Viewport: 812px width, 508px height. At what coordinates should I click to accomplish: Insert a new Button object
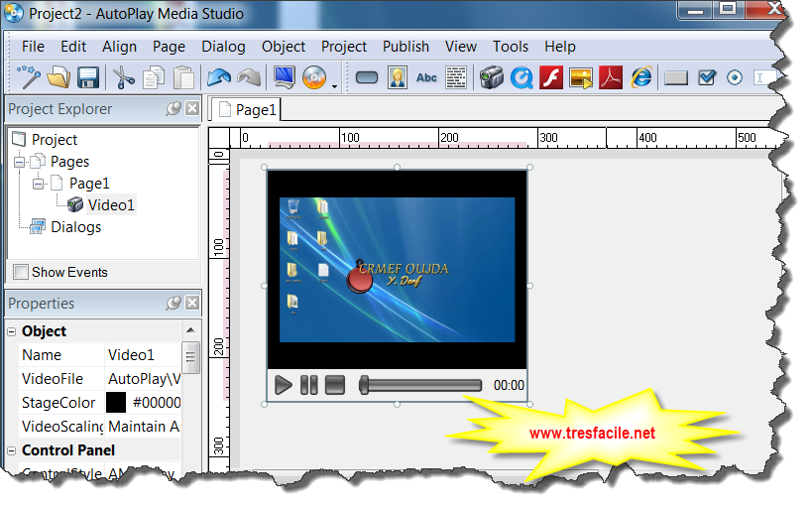tap(367, 77)
